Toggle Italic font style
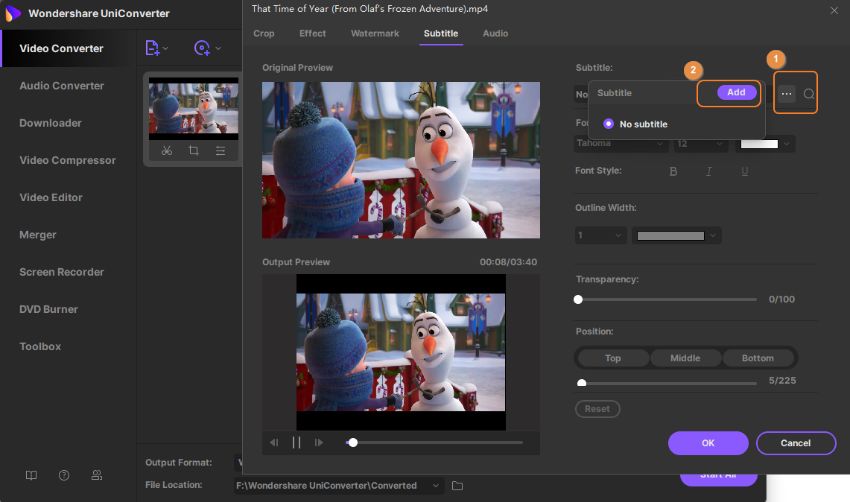The image size is (850, 502). [709, 171]
